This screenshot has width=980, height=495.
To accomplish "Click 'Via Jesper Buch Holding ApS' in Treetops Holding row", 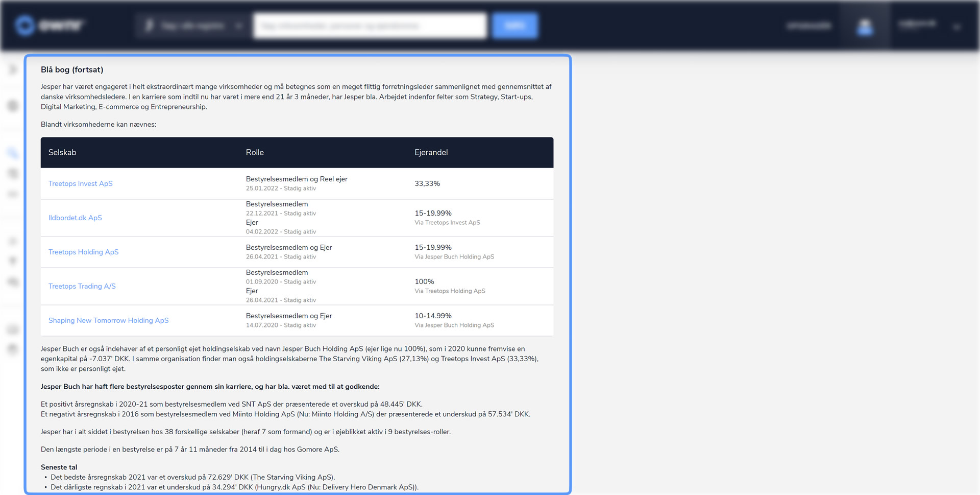I will [455, 257].
